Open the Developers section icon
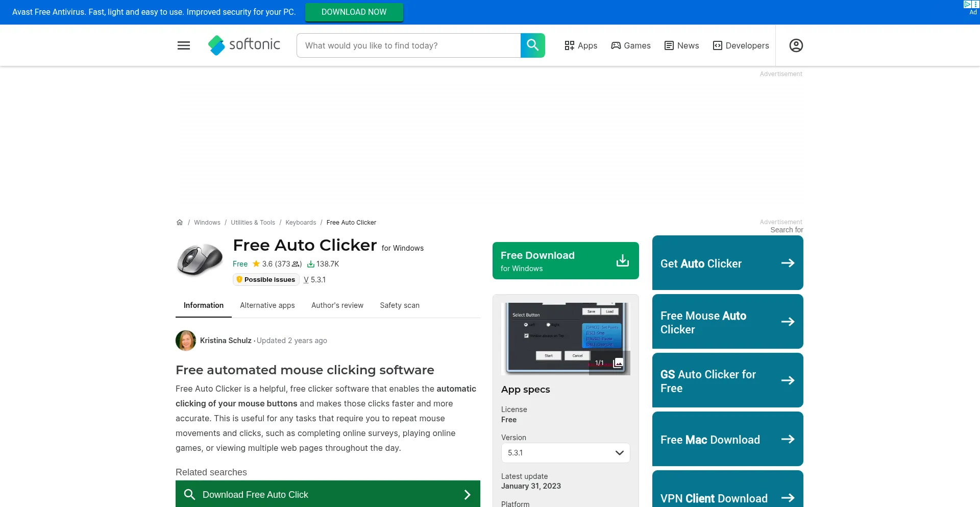 pyautogui.click(x=717, y=45)
